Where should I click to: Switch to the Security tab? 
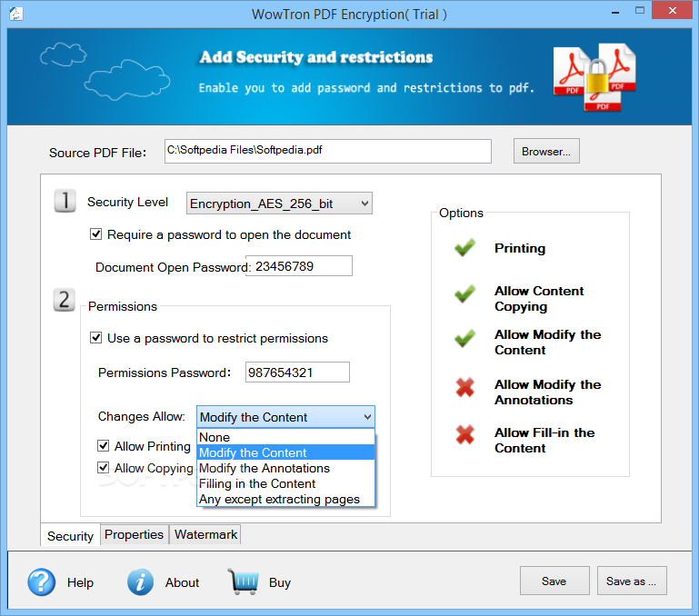[70, 535]
